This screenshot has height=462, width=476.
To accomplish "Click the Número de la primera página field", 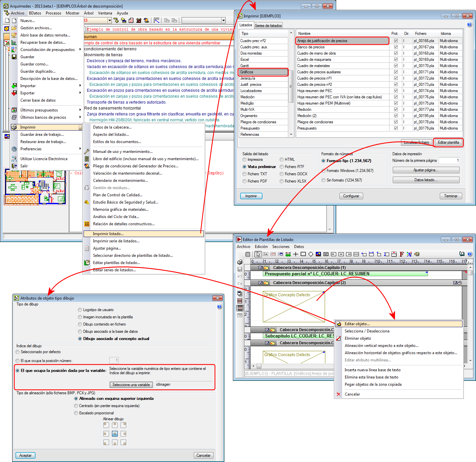I will pyautogui.click(x=449, y=160).
